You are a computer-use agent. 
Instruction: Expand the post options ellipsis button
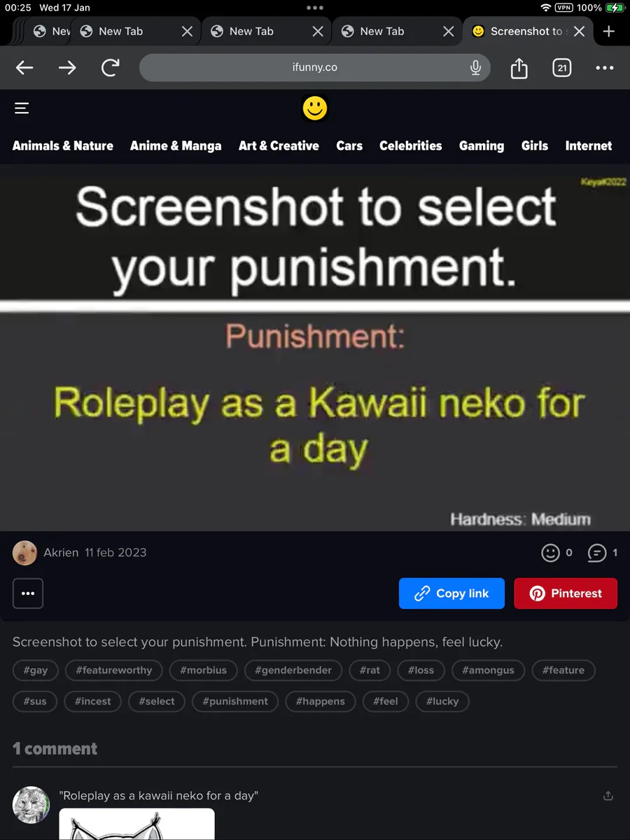point(28,594)
